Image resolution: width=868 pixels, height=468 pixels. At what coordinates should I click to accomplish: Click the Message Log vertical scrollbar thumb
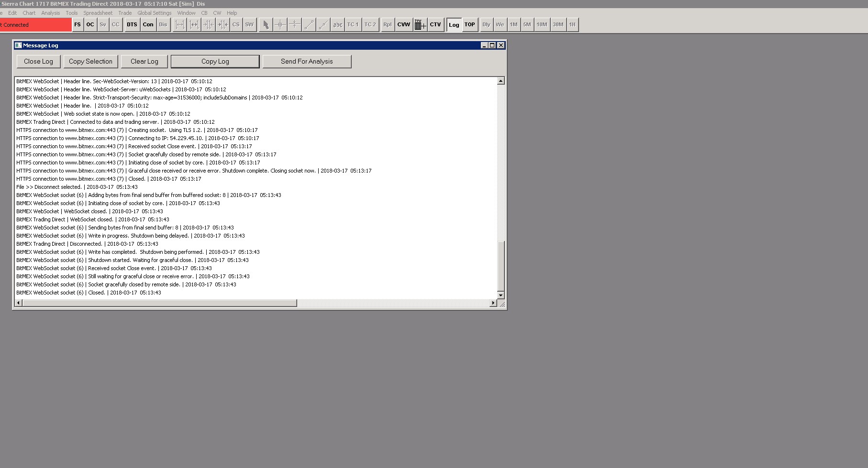pos(501,266)
